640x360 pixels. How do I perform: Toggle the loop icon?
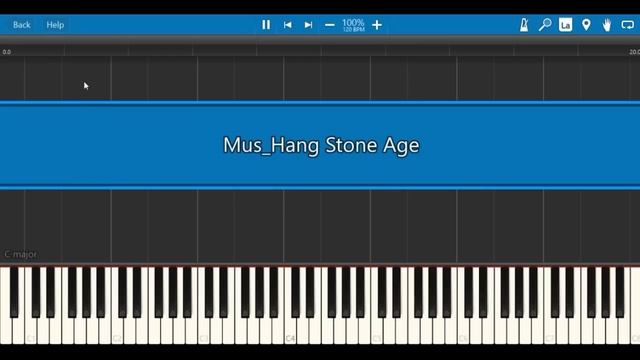tap(627, 25)
